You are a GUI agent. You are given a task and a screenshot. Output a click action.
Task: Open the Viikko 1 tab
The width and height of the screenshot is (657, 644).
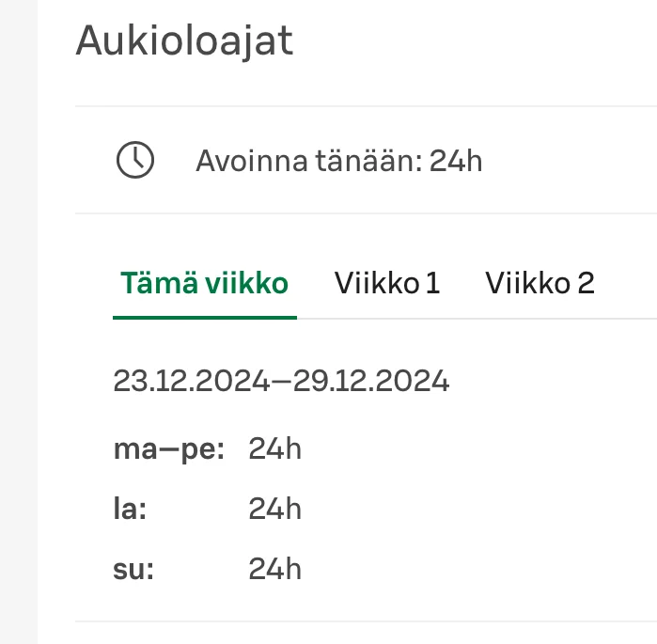pyautogui.click(x=387, y=283)
